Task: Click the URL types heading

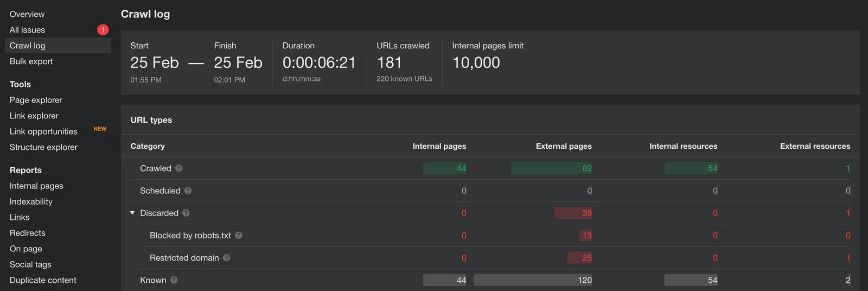Action: [x=151, y=120]
